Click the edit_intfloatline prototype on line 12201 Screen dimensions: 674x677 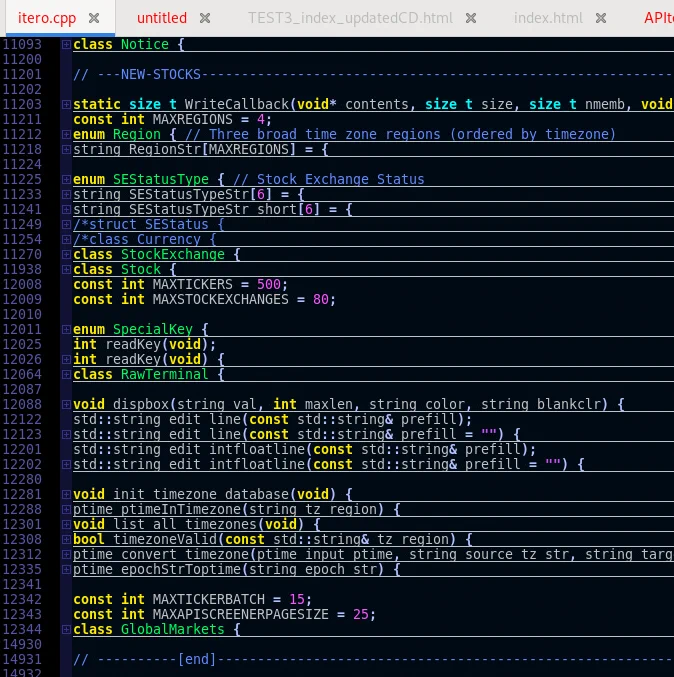tap(304, 449)
